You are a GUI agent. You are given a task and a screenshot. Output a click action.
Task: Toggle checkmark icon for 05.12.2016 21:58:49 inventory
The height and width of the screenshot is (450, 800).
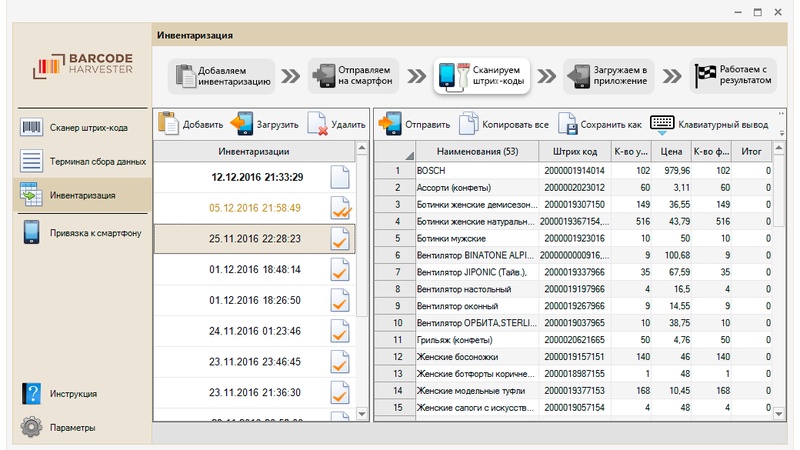coord(341,208)
